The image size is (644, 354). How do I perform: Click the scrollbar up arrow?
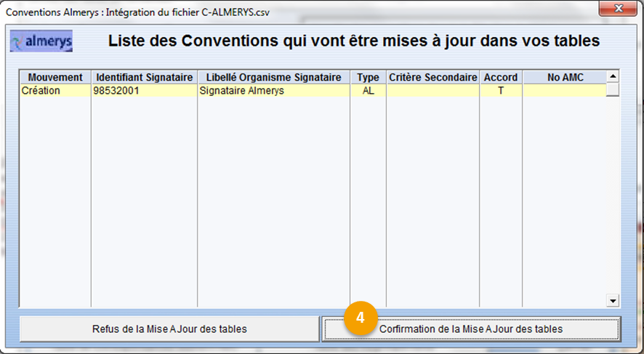coord(613,76)
